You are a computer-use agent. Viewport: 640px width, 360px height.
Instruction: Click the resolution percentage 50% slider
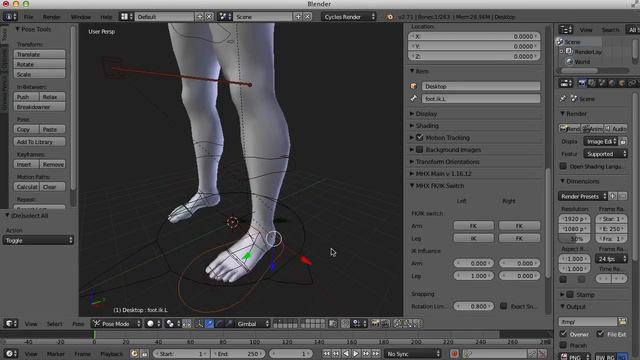(574, 239)
